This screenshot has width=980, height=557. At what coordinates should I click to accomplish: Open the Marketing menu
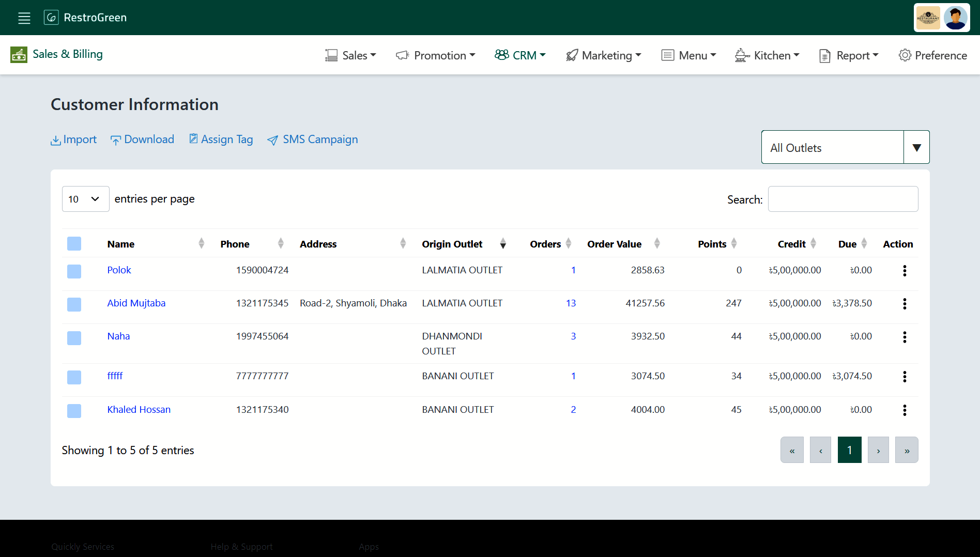[603, 55]
